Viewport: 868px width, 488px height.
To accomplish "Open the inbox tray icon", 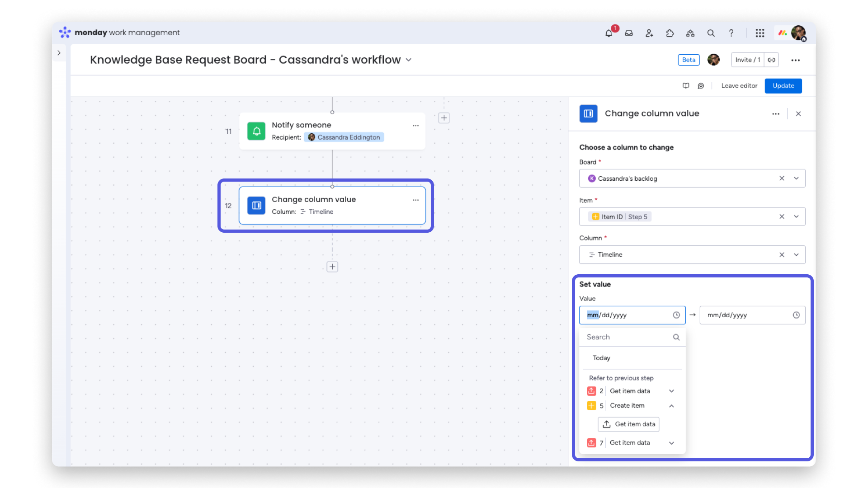I will (x=629, y=33).
